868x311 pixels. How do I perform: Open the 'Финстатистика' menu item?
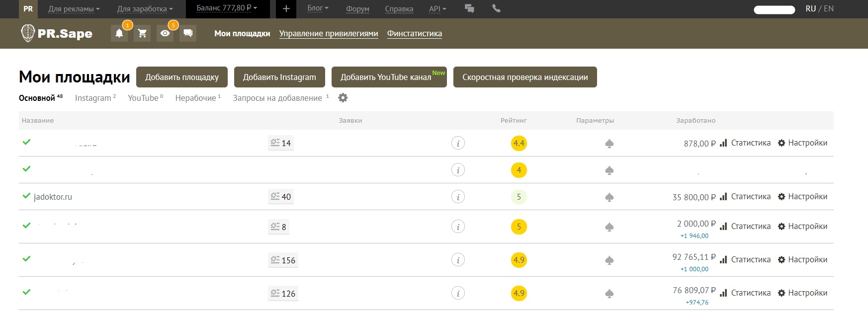coord(414,33)
